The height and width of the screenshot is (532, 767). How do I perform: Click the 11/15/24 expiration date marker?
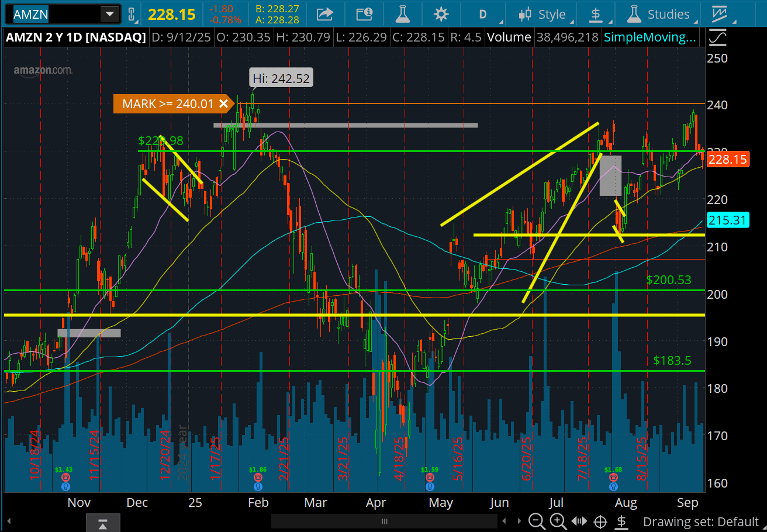click(x=95, y=456)
